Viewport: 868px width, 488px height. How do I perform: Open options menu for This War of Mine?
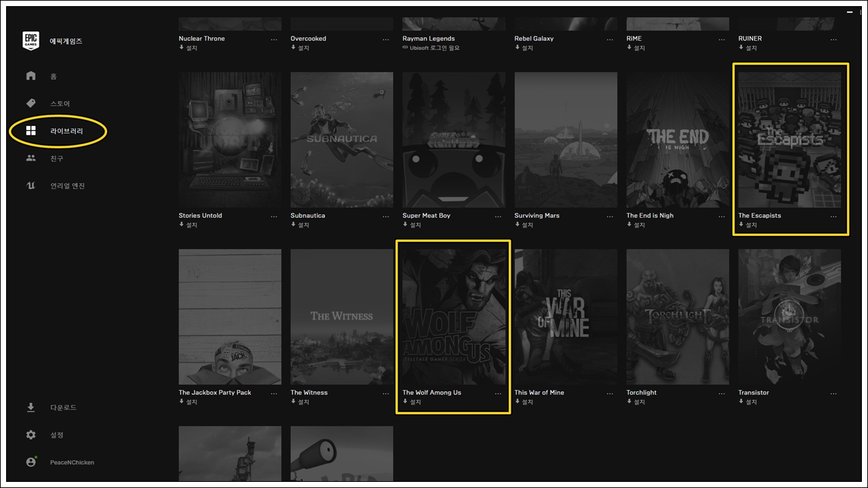[610, 393]
